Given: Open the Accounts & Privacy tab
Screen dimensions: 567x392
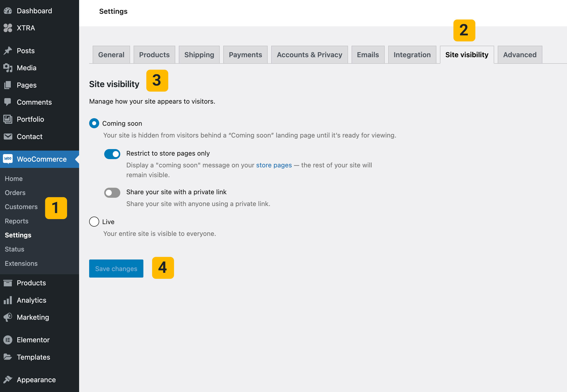Looking at the screenshot, I should coord(309,55).
